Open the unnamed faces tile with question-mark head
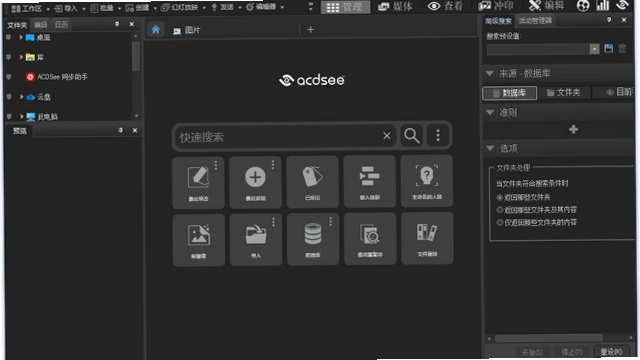Viewport: 640px width, 360px height. (427, 181)
